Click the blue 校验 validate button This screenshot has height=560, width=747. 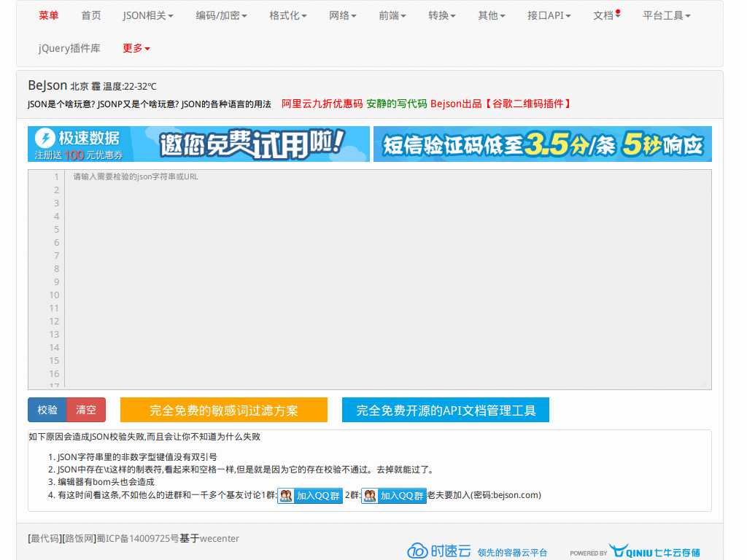(x=47, y=410)
